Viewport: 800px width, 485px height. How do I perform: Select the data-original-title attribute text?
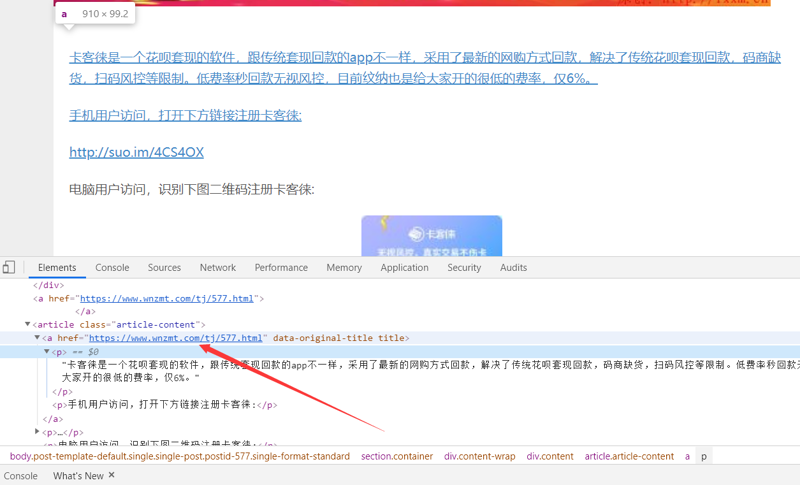[x=322, y=338]
